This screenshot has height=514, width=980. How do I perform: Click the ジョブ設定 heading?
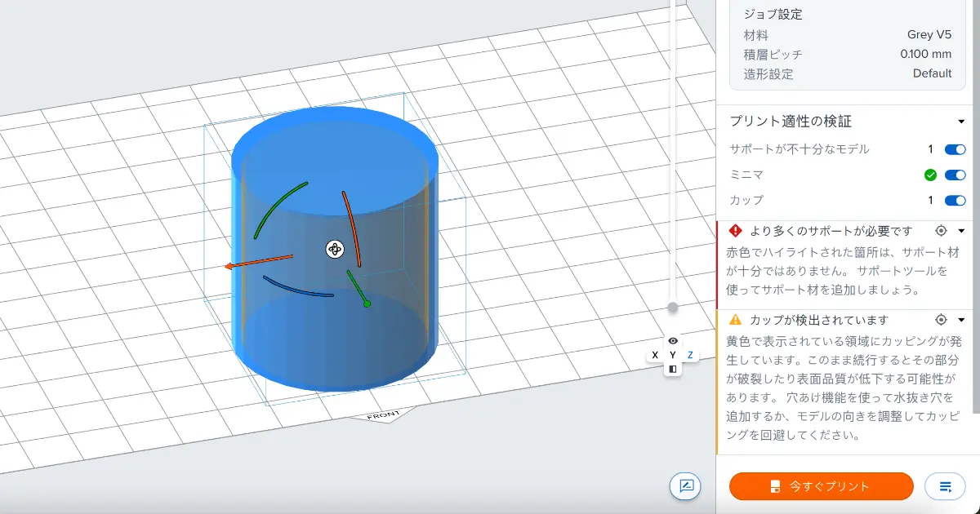point(773,14)
